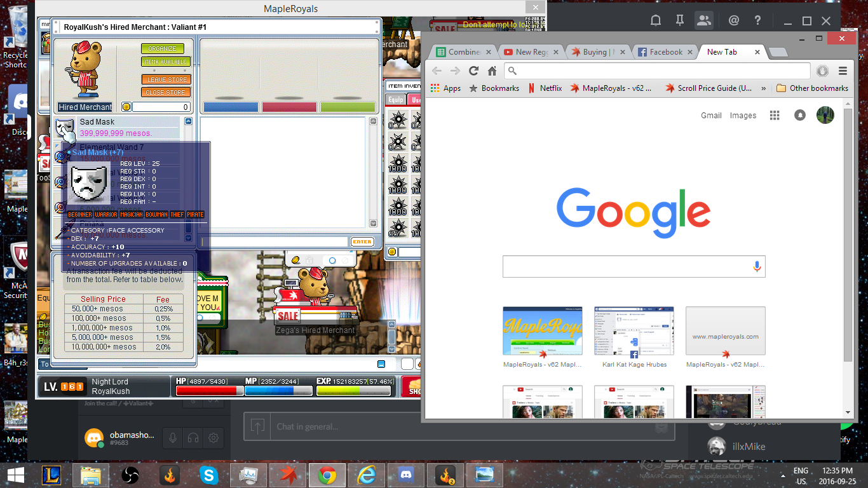Open a new Chrome tab with blank tab button

pyautogui.click(x=778, y=52)
